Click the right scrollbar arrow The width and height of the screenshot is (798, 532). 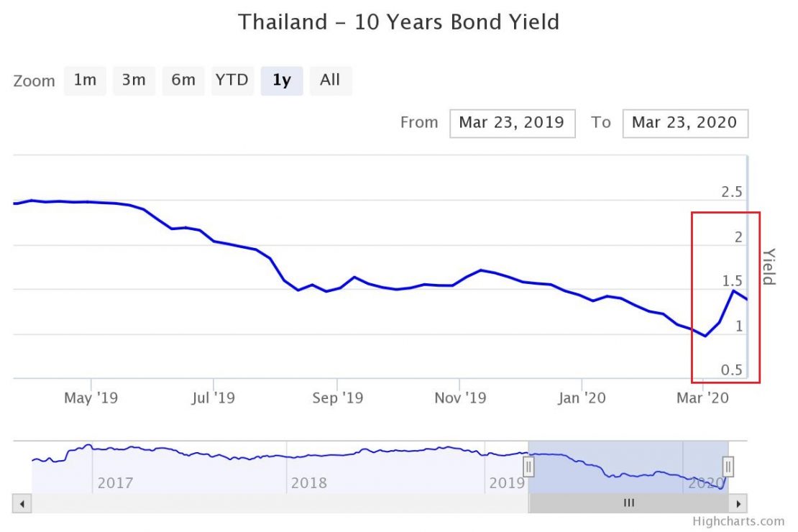pos(738,503)
